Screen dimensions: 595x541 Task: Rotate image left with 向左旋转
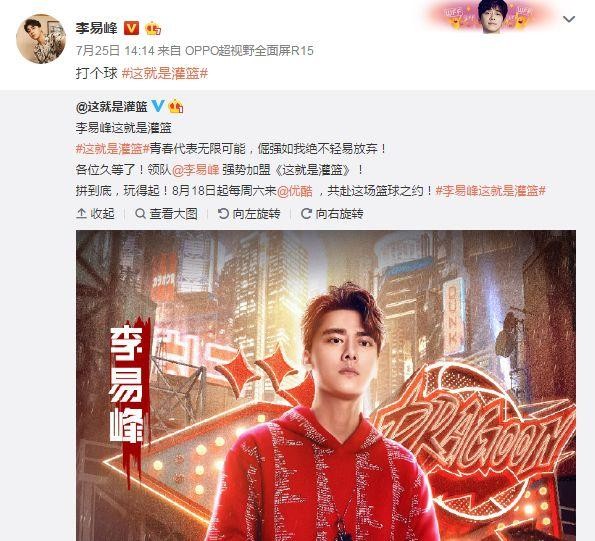249,214
